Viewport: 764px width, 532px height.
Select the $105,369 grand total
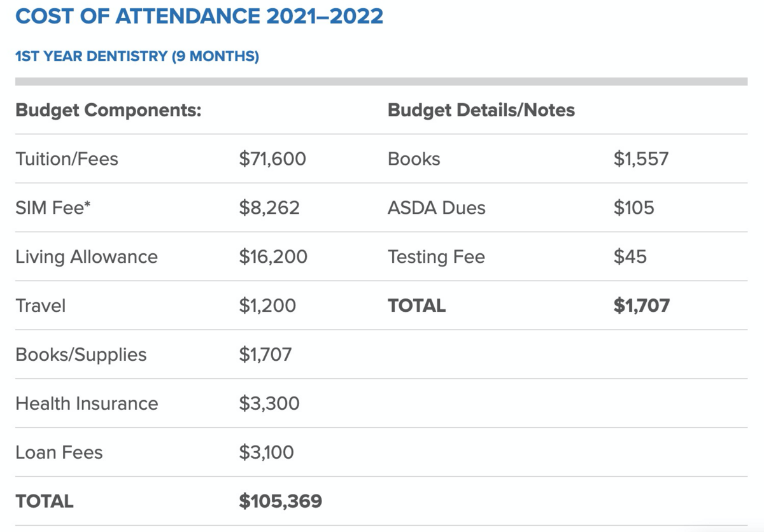pyautogui.click(x=281, y=501)
